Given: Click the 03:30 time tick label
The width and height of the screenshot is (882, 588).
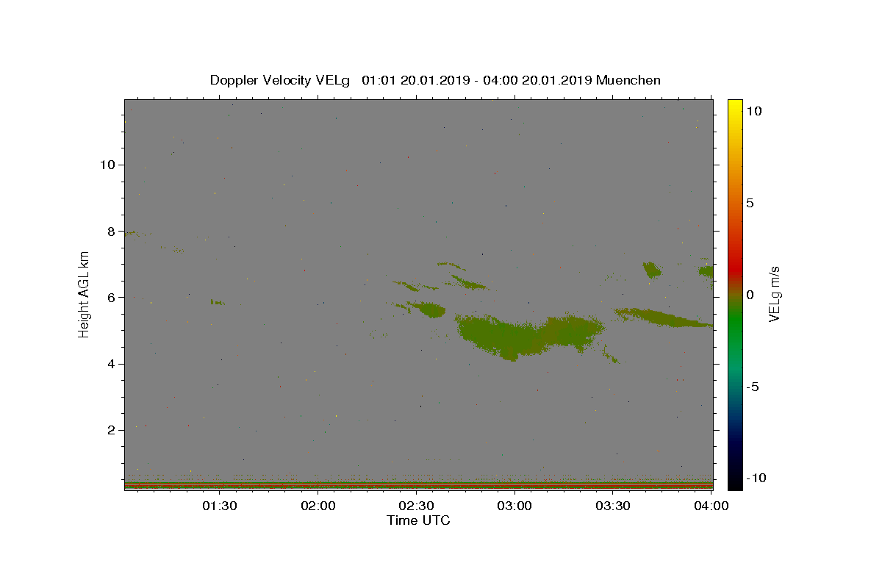Looking at the screenshot, I should [x=613, y=506].
